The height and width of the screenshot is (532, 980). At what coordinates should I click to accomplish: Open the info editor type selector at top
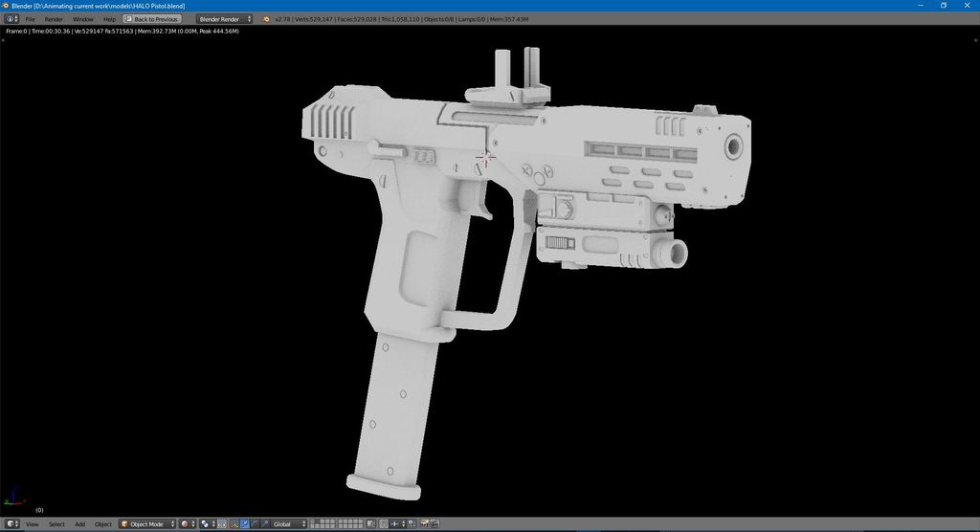12,19
